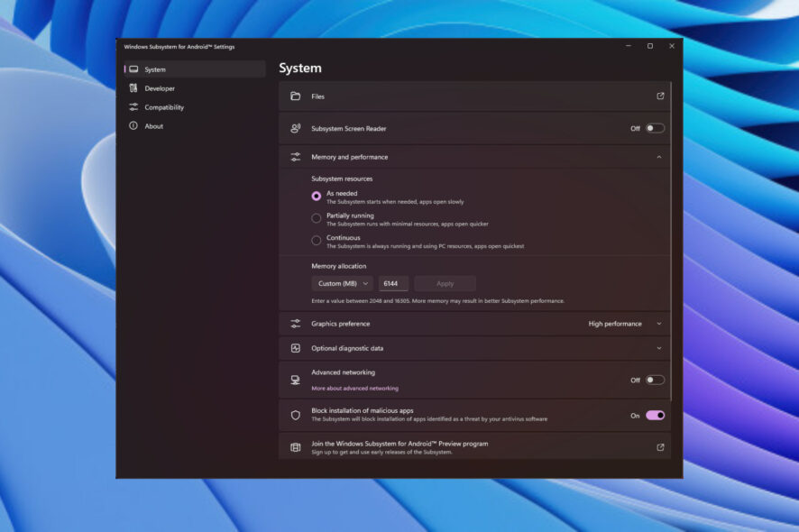Click the Compatibility sliders icon in sidebar

click(x=133, y=107)
